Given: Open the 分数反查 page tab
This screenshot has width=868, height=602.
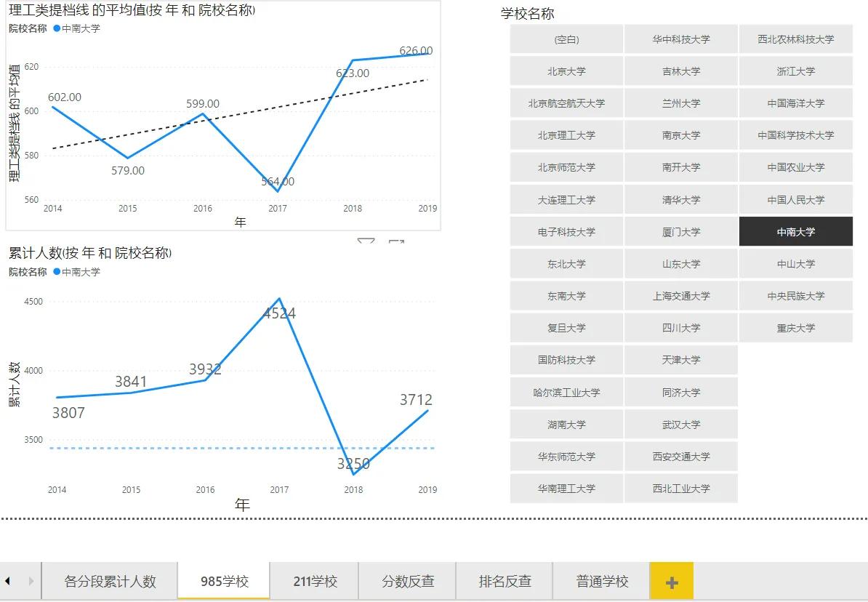Looking at the screenshot, I should (407, 582).
